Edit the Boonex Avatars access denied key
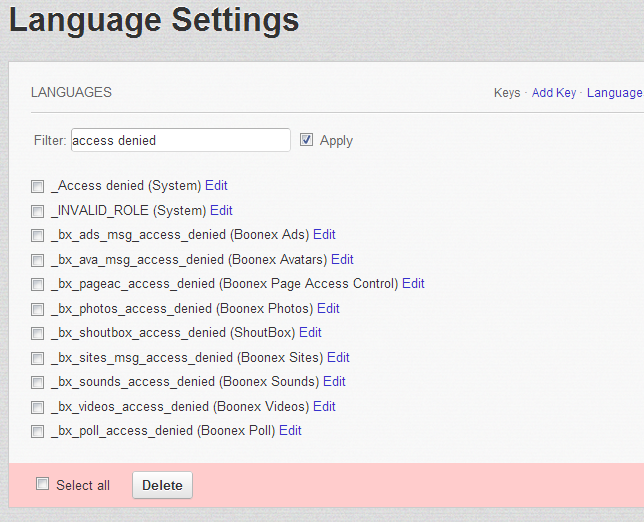The width and height of the screenshot is (644, 522). click(342, 260)
